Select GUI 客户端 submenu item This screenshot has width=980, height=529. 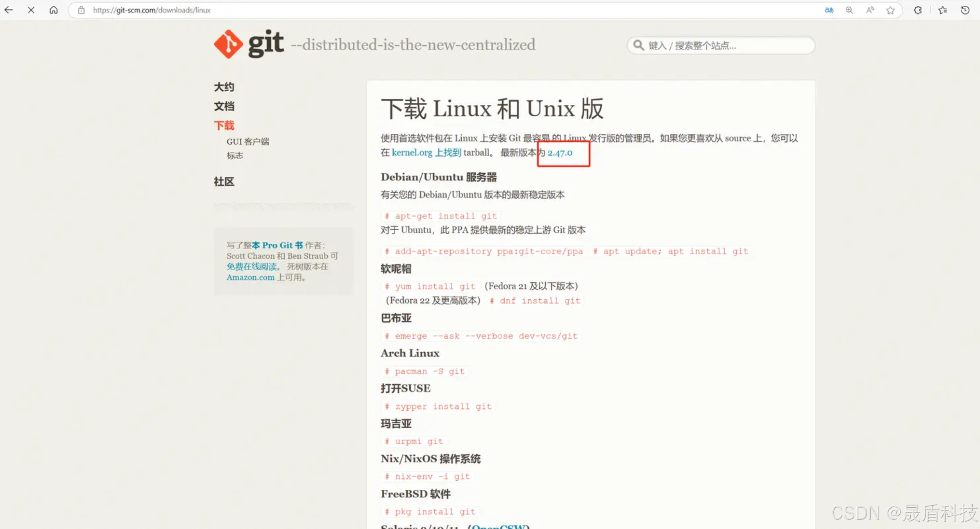coord(247,142)
